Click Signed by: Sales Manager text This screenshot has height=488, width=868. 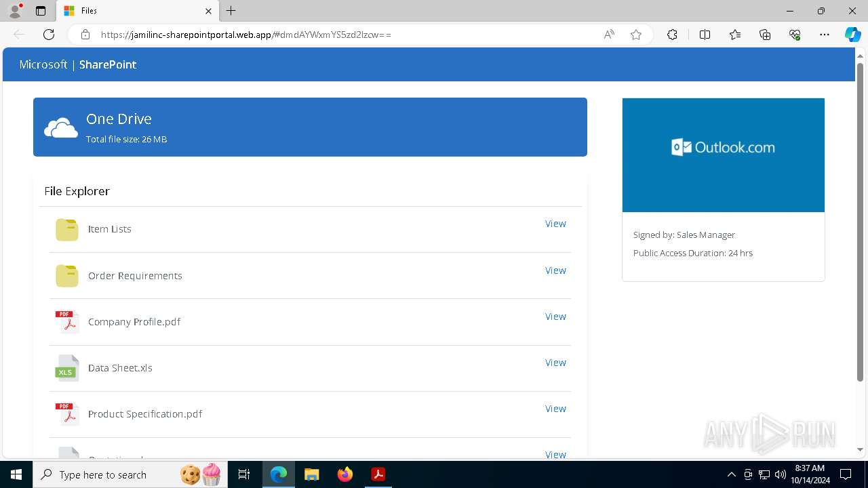[684, 235]
